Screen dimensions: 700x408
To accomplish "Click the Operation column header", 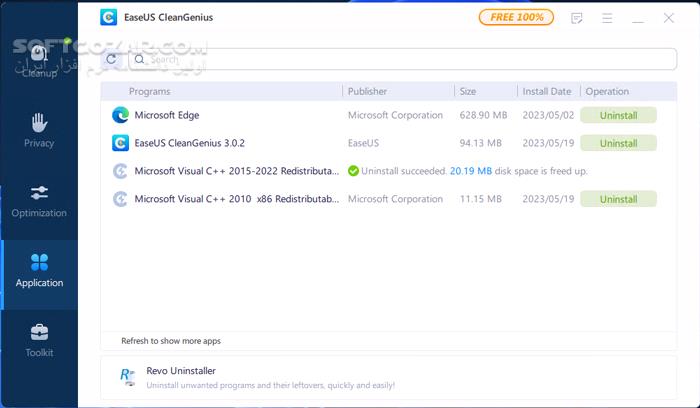I will pyautogui.click(x=607, y=91).
